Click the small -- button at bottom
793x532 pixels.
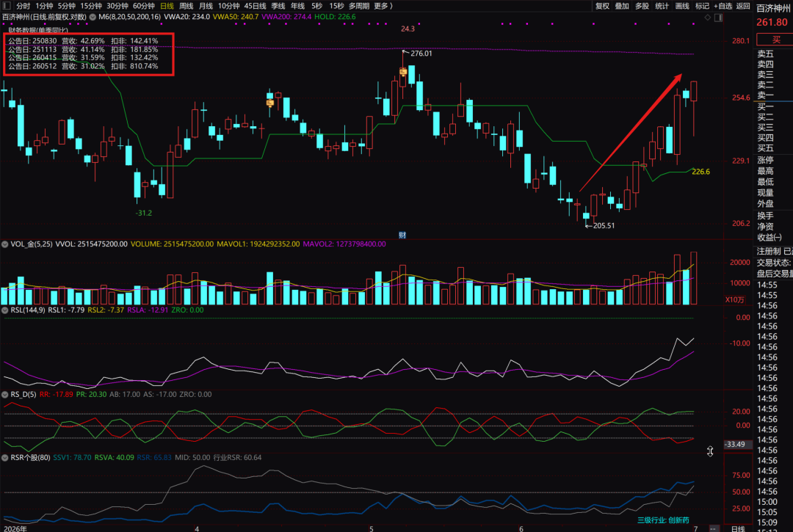point(713,528)
